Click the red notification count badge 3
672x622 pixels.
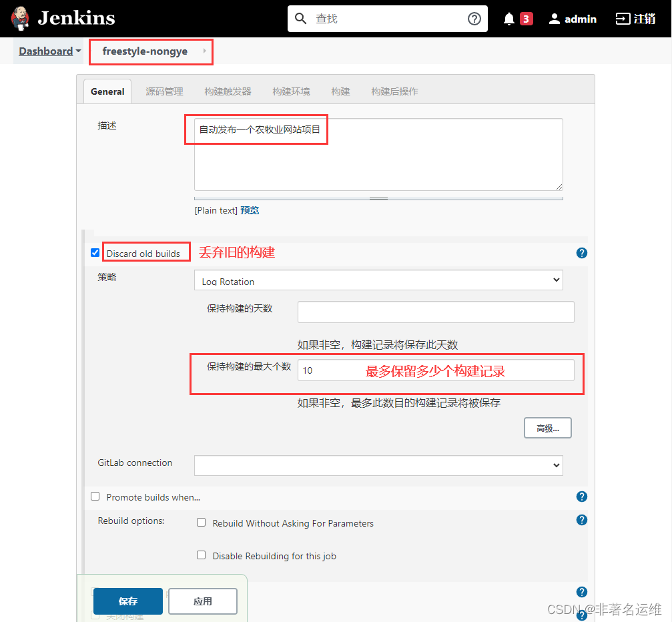pos(526,19)
